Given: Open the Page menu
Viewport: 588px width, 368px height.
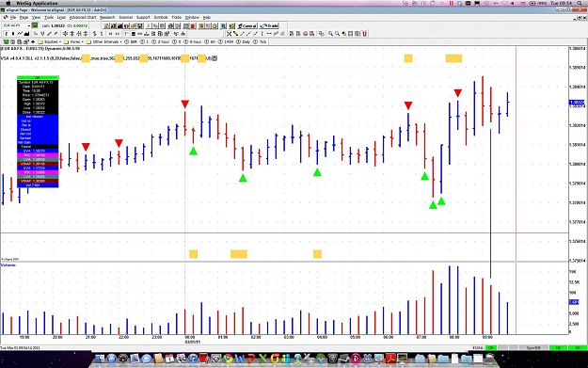Looking at the screenshot, I should tap(24, 18).
